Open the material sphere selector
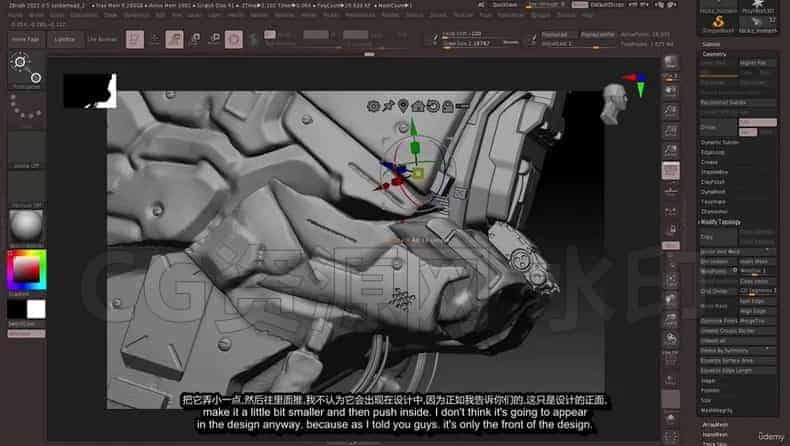This screenshot has width=790, height=446. (x=26, y=228)
